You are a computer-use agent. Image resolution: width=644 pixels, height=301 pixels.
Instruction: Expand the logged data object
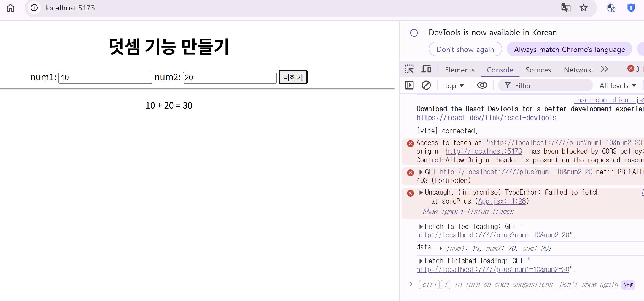click(441, 248)
